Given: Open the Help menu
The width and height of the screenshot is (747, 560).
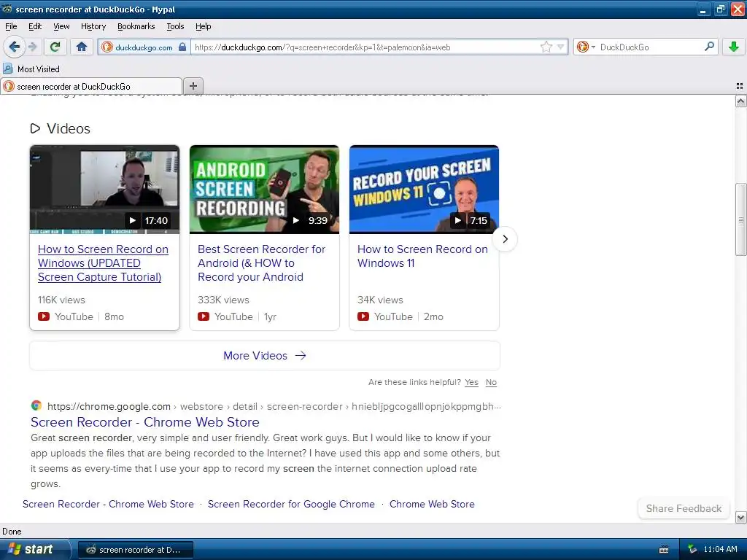Looking at the screenshot, I should pos(203,26).
